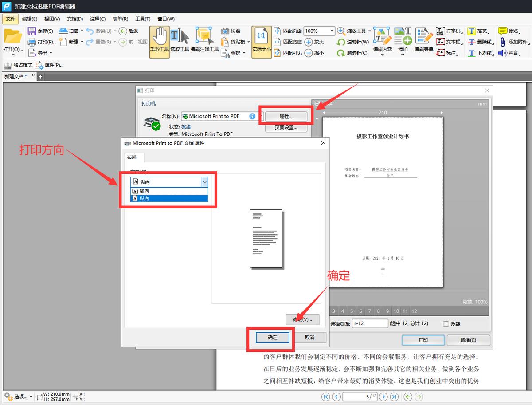Open the 注释(C) menu

click(97, 19)
